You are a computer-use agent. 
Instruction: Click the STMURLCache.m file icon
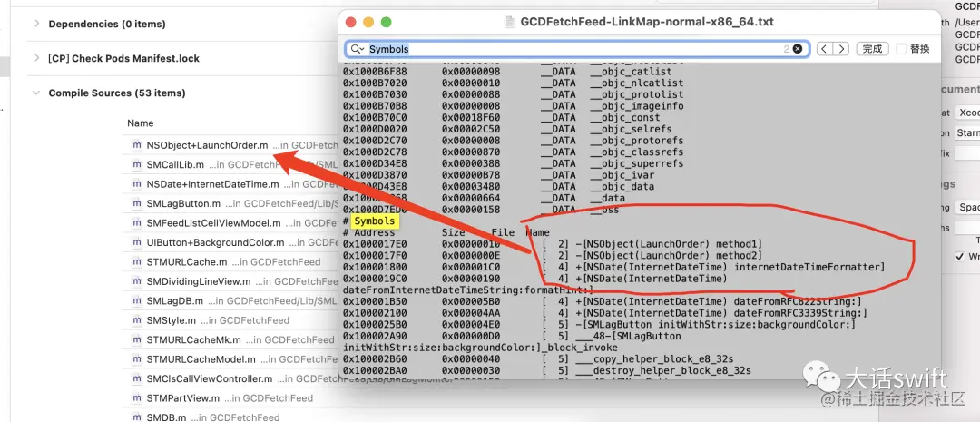[x=137, y=262]
